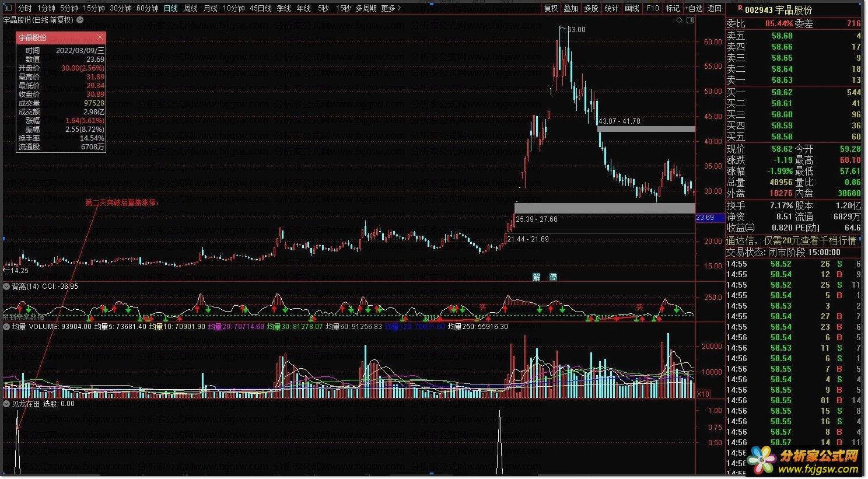Click the 用到未来数据 warning text
Screen dimensions: 868x479
coord(23,317)
